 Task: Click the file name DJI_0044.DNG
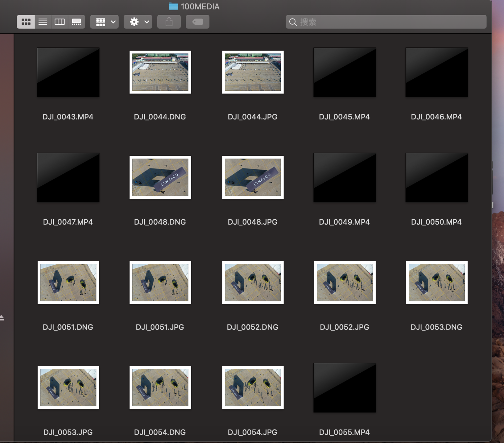pos(160,117)
